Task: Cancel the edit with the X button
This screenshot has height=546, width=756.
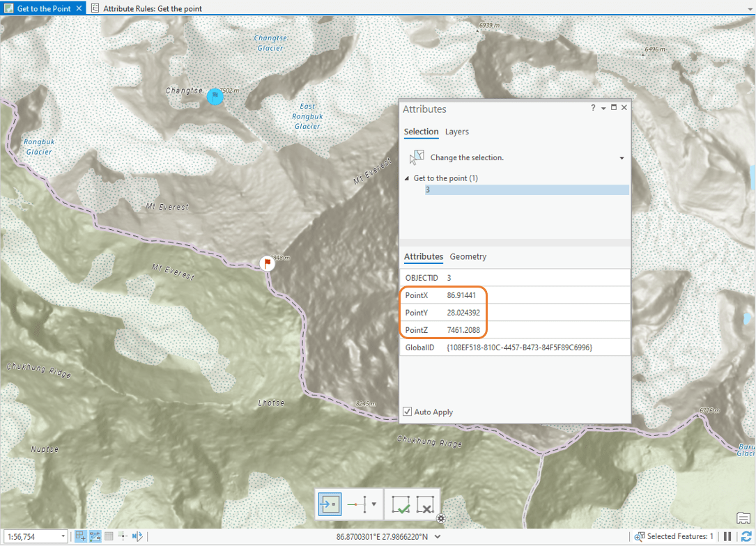Action: point(425,504)
